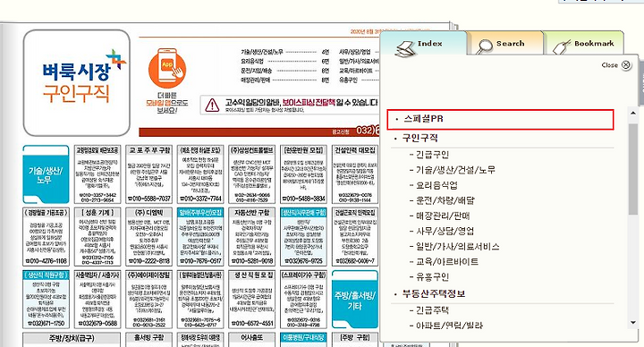This screenshot has width=644, height=347.
Task: Click the Search magnifier icon
Action: point(485,46)
